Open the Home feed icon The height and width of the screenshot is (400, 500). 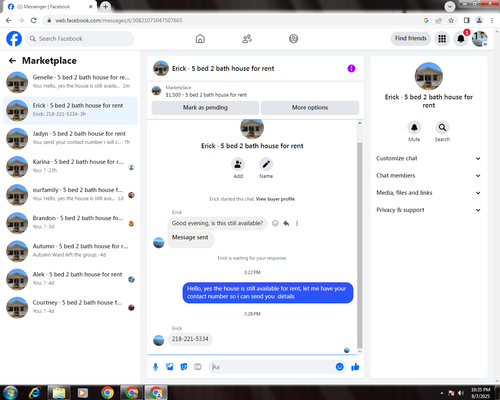pyautogui.click(x=200, y=39)
